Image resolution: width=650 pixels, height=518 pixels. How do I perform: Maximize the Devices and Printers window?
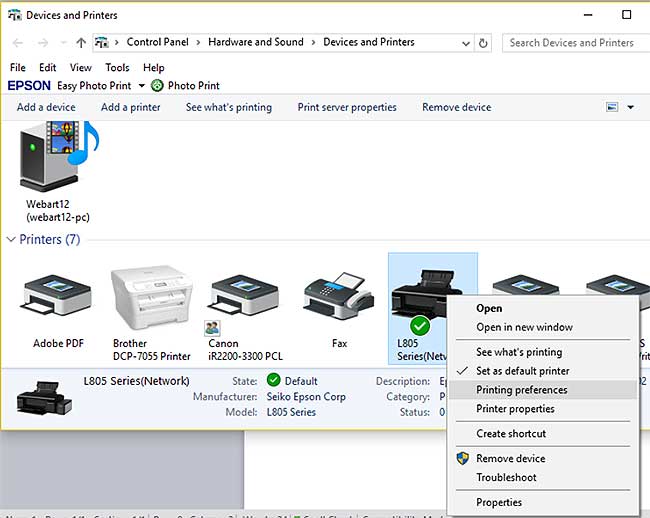(x=626, y=15)
